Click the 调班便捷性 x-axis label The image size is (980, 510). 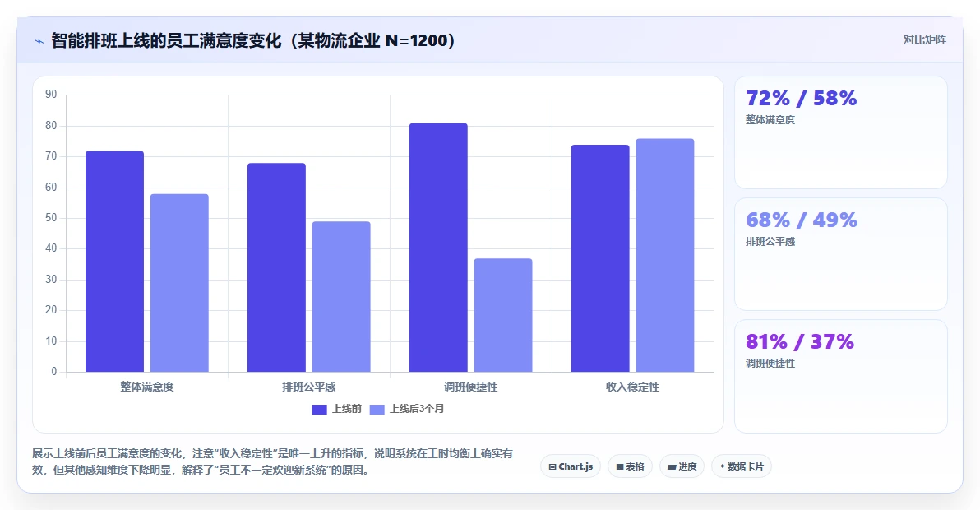(x=470, y=387)
